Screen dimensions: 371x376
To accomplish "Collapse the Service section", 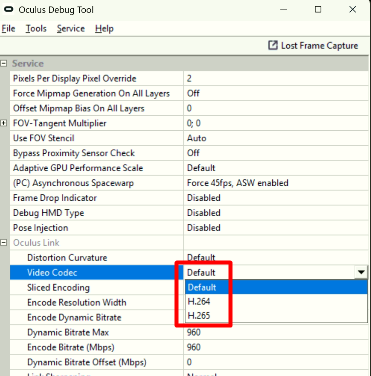I will (4, 63).
